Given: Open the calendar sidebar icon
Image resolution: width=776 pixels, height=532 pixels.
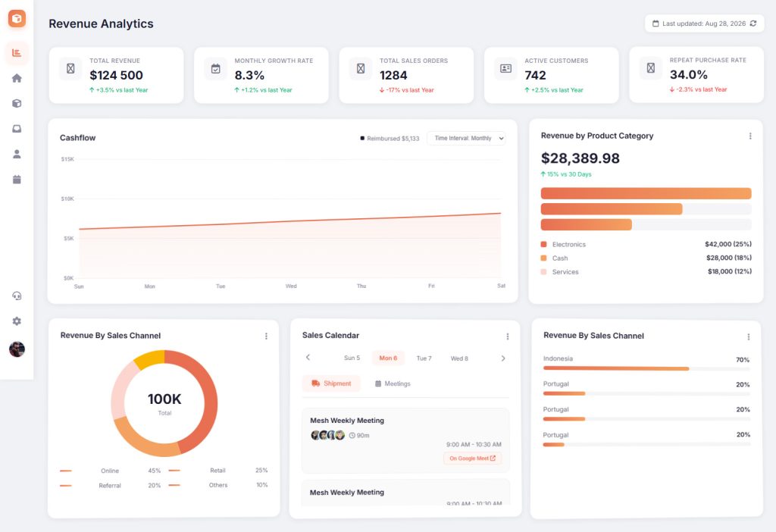Looking at the screenshot, I should (17, 179).
